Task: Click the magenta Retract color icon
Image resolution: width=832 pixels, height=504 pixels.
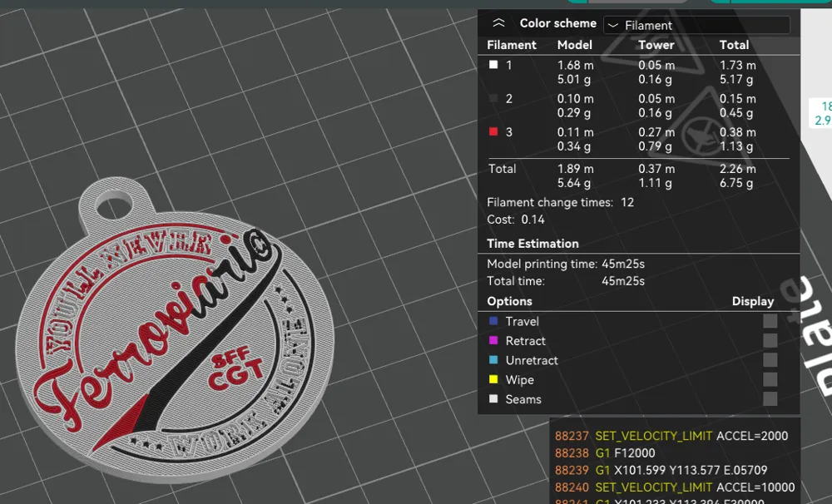Action: (x=493, y=340)
